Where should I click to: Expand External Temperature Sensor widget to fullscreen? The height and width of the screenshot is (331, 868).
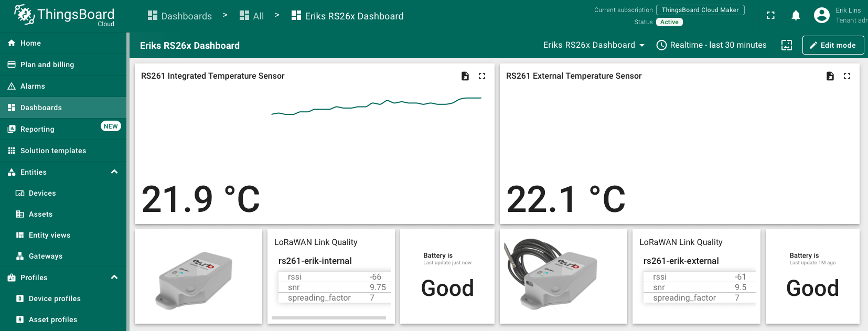(847, 76)
